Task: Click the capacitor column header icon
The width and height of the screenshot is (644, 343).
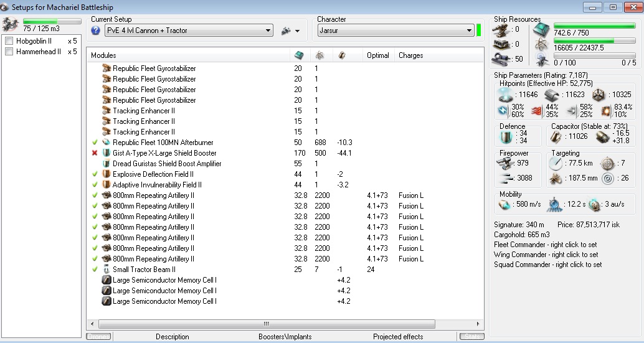Action: [342, 55]
